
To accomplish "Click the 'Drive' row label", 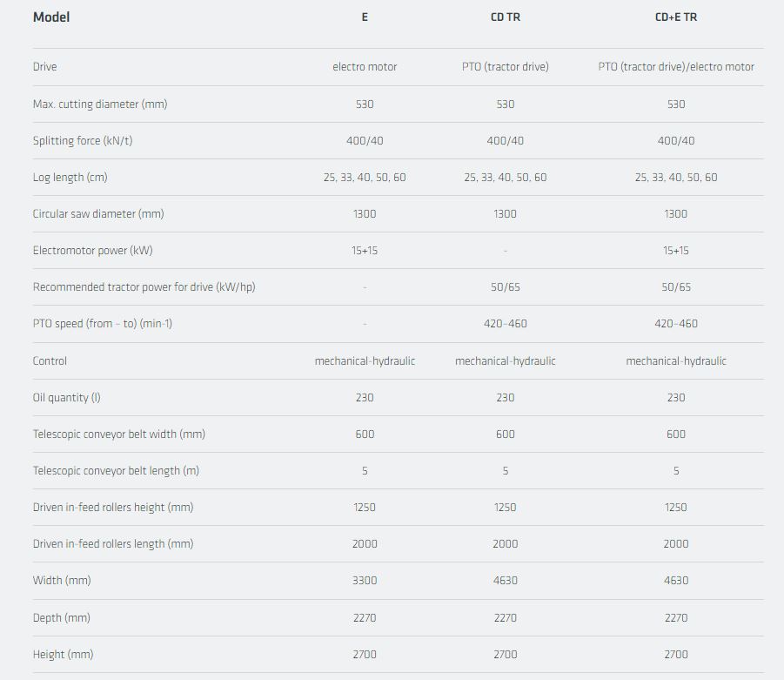I will (45, 67).
